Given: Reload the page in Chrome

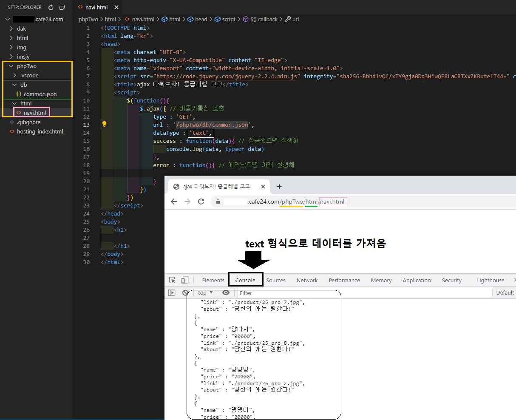Looking at the screenshot, I should 201,201.
